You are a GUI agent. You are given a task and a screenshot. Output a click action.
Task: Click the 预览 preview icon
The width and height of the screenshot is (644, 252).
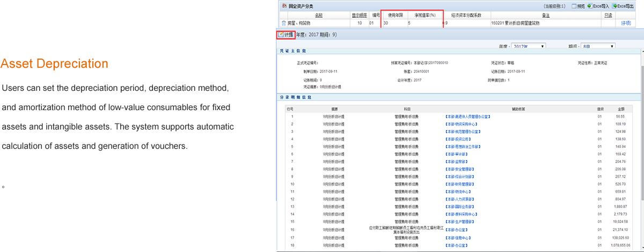pos(574,6)
